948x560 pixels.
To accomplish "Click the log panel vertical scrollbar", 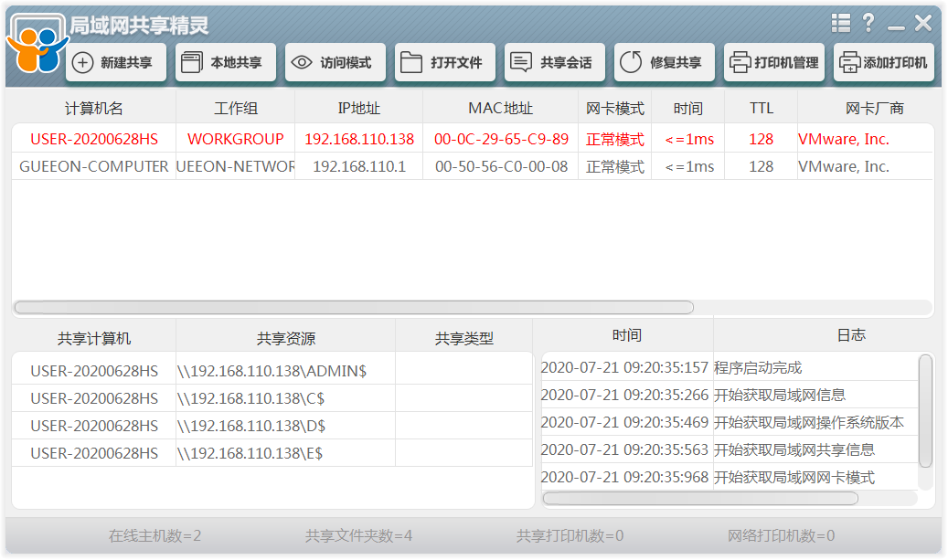I will click(x=925, y=411).
